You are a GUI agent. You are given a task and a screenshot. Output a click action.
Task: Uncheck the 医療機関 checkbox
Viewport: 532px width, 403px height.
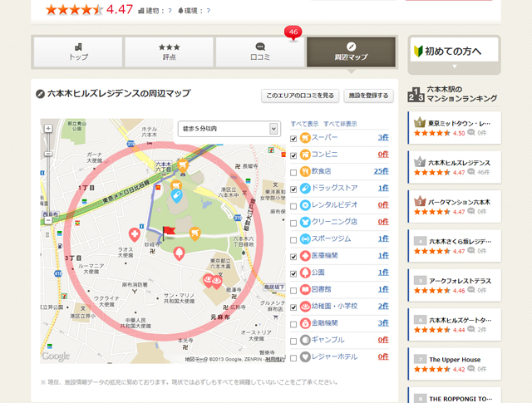pyautogui.click(x=293, y=257)
